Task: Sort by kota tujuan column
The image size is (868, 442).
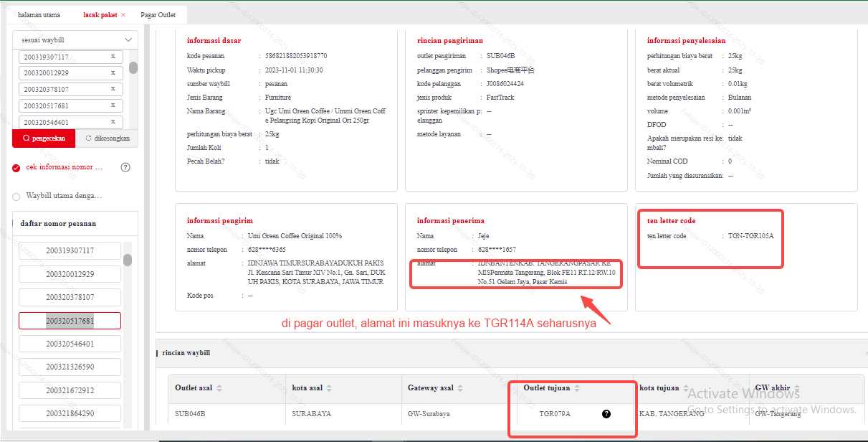Action: (685, 388)
